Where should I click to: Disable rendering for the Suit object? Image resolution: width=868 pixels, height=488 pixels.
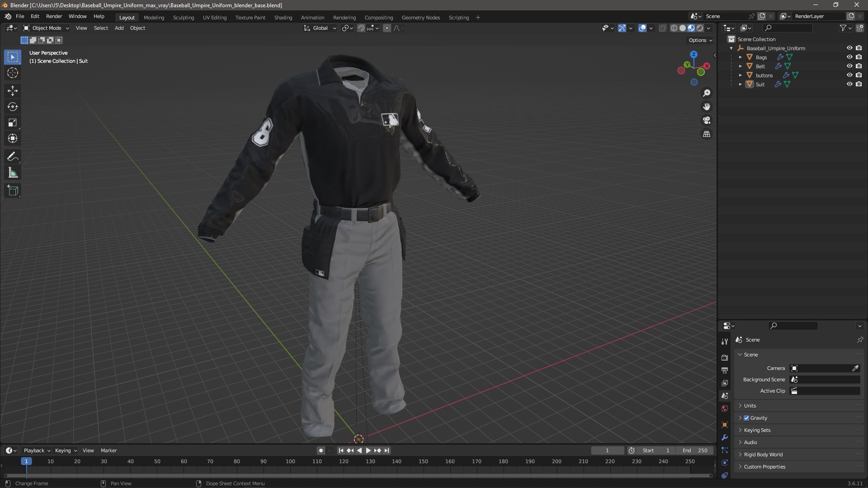(x=859, y=84)
